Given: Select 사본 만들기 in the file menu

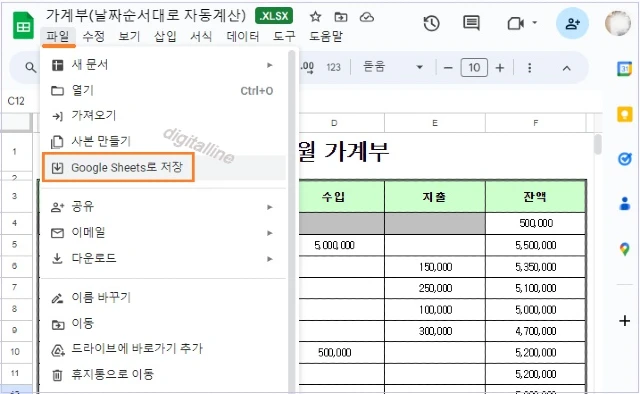Looking at the screenshot, I should click(163, 142).
